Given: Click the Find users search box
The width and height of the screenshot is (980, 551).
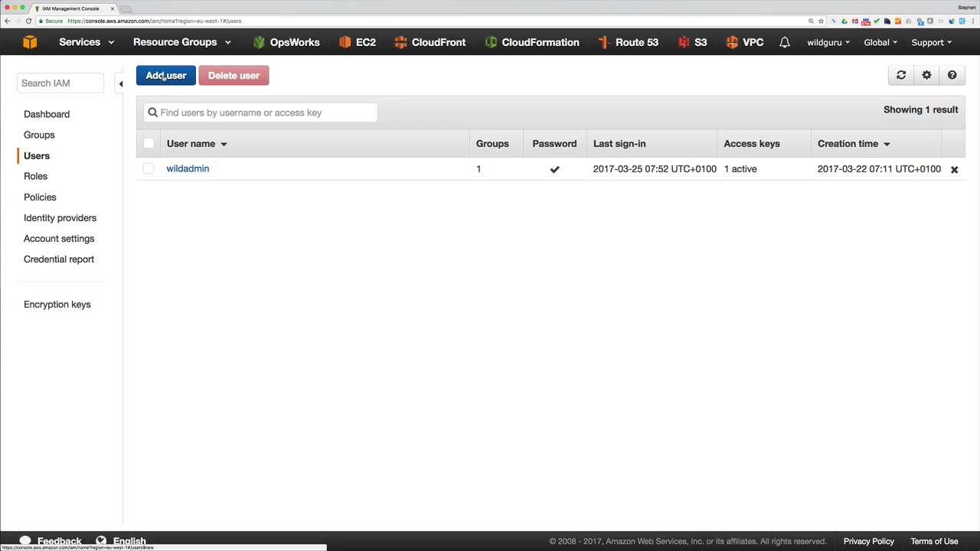Looking at the screenshot, I should pos(260,112).
